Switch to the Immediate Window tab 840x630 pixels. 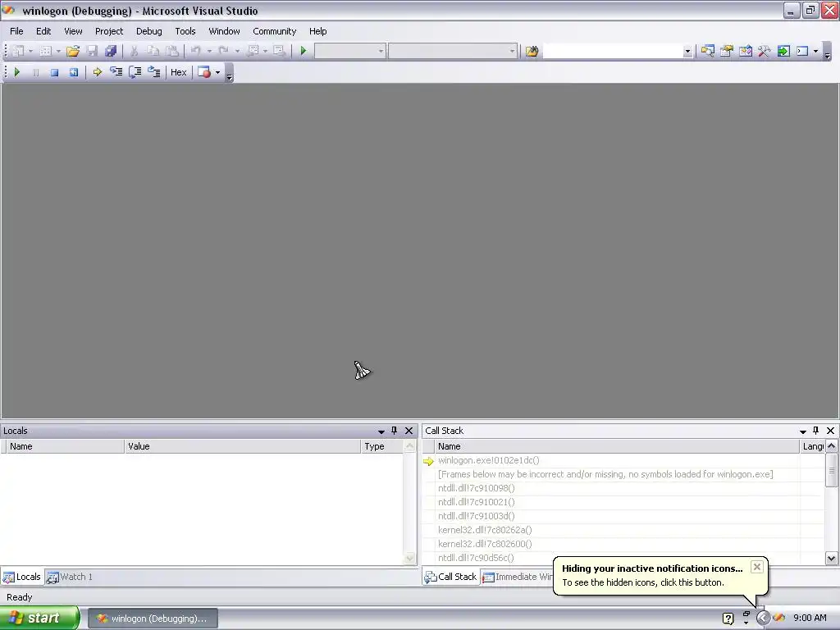click(517, 577)
